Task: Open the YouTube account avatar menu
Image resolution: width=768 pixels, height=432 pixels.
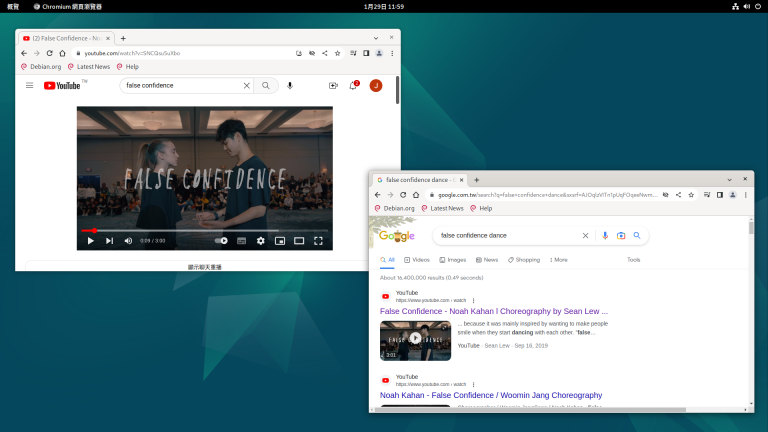Action: coord(376,86)
